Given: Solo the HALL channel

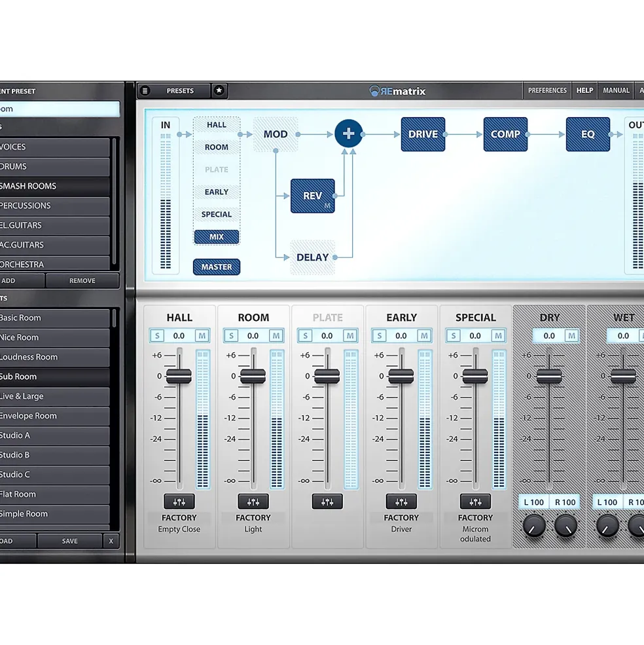Looking at the screenshot, I should coord(157,336).
